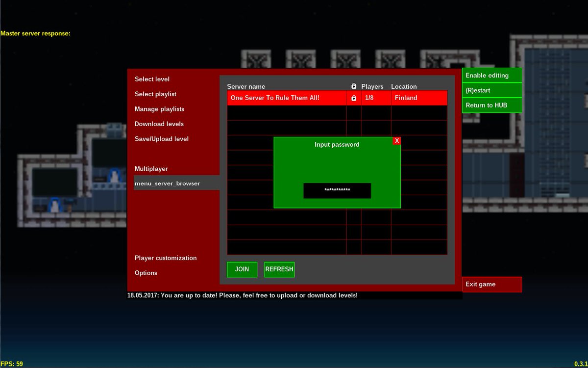The height and width of the screenshot is (368, 588).
Task: Open Save/Upload level menu
Action: (x=162, y=139)
